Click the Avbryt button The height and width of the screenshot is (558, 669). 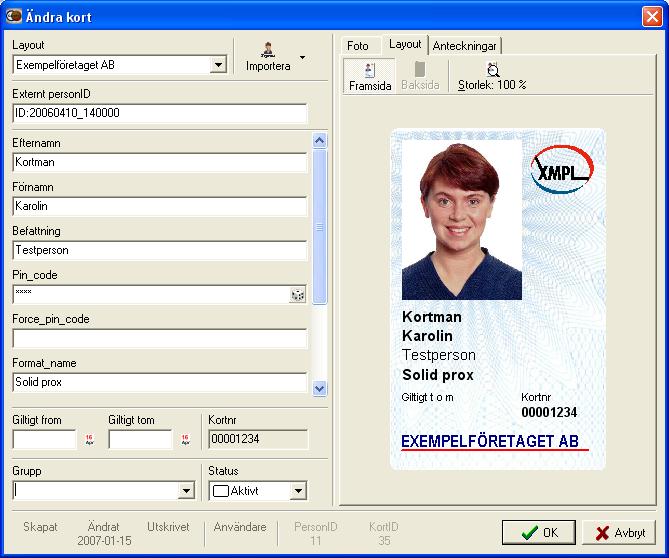click(x=619, y=532)
